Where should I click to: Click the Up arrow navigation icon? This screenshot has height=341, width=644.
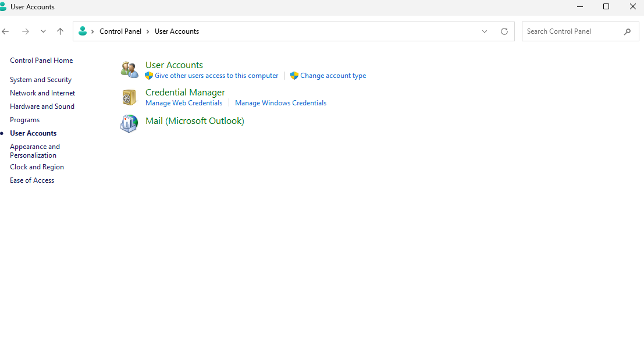pos(60,31)
